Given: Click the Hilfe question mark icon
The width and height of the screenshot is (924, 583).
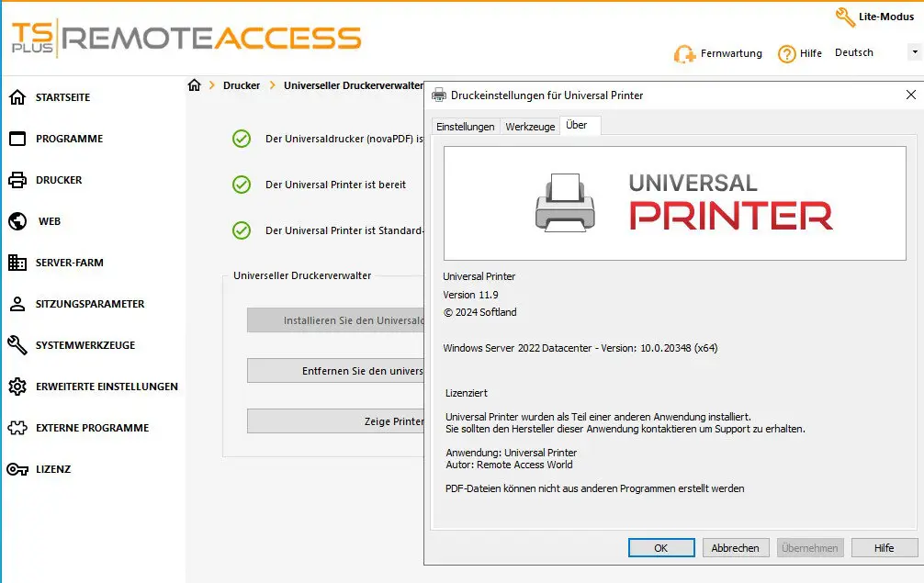Looking at the screenshot, I should [x=787, y=54].
